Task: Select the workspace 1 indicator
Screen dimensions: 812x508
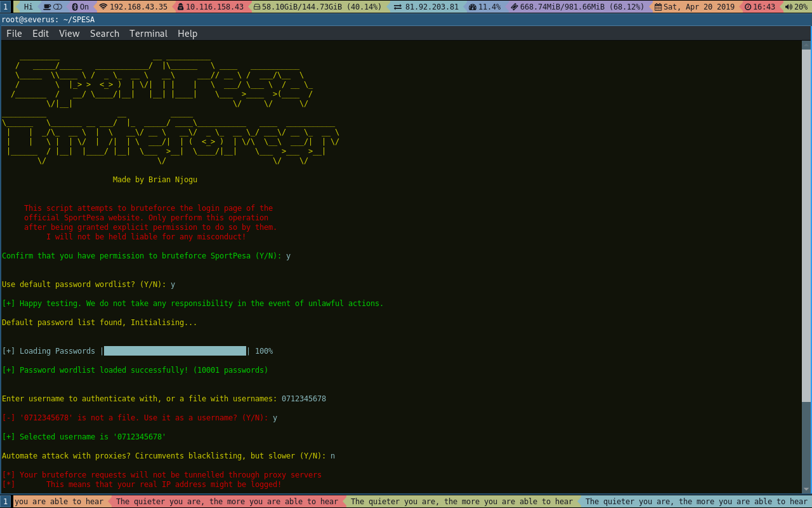Action: click(x=5, y=6)
